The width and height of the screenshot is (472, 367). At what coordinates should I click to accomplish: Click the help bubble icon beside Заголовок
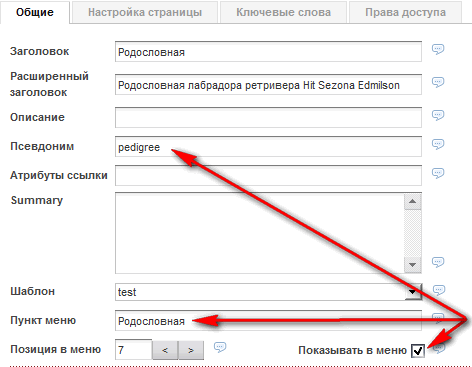tap(438, 49)
